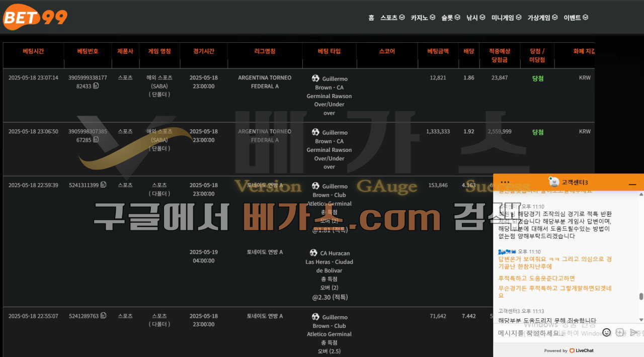Open the chat widget three-dots menu

(x=505, y=183)
